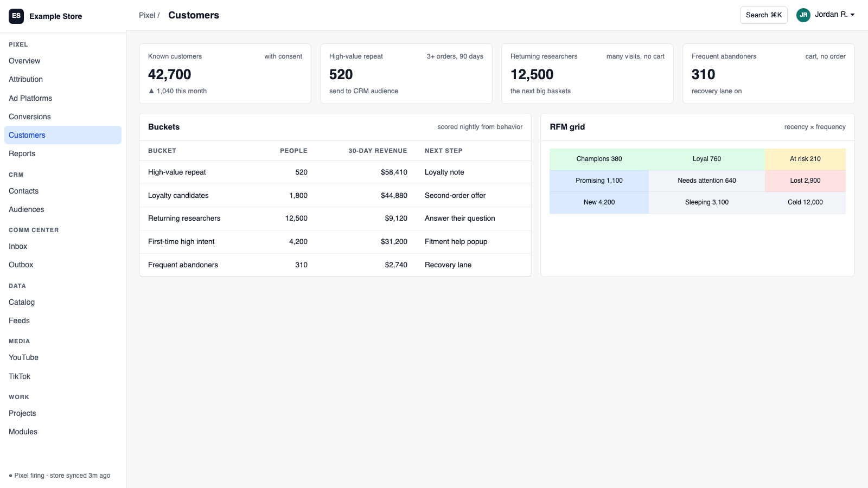
Task: Click the Second-order offer next step
Action: [455, 196]
